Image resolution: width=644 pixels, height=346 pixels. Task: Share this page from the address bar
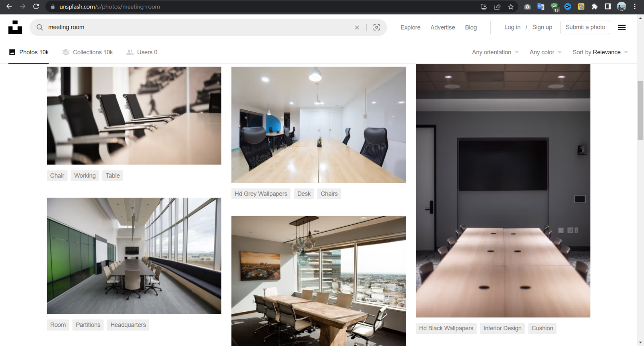point(497,6)
